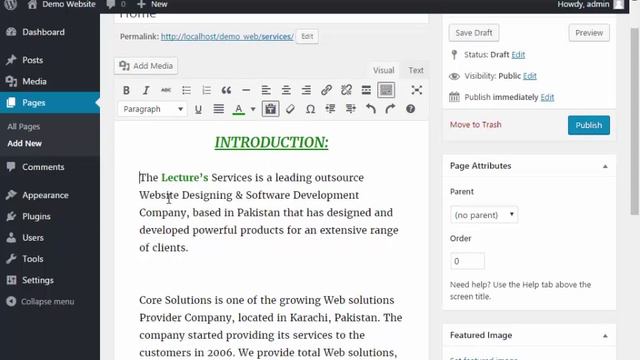Insert a special character (omega)

(x=310, y=109)
